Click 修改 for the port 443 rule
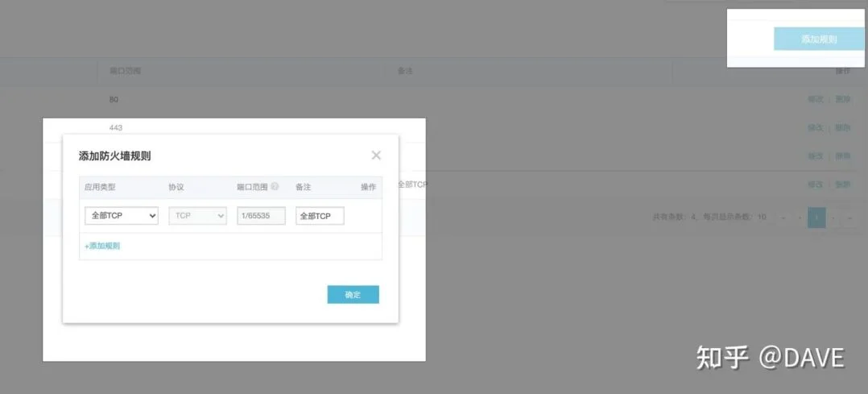 click(816, 127)
